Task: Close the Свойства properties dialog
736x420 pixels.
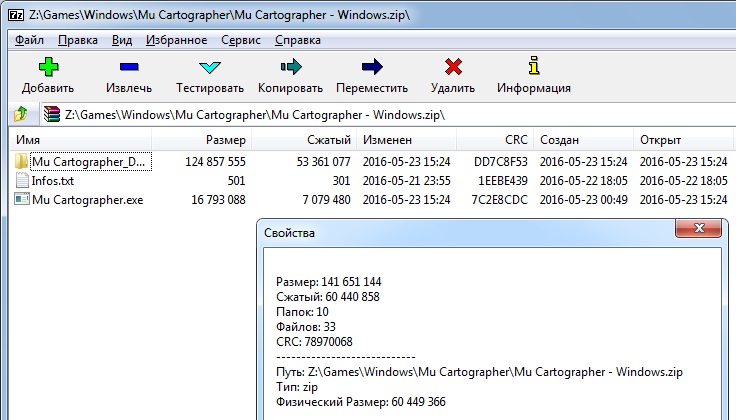Action: pyautogui.click(x=698, y=228)
